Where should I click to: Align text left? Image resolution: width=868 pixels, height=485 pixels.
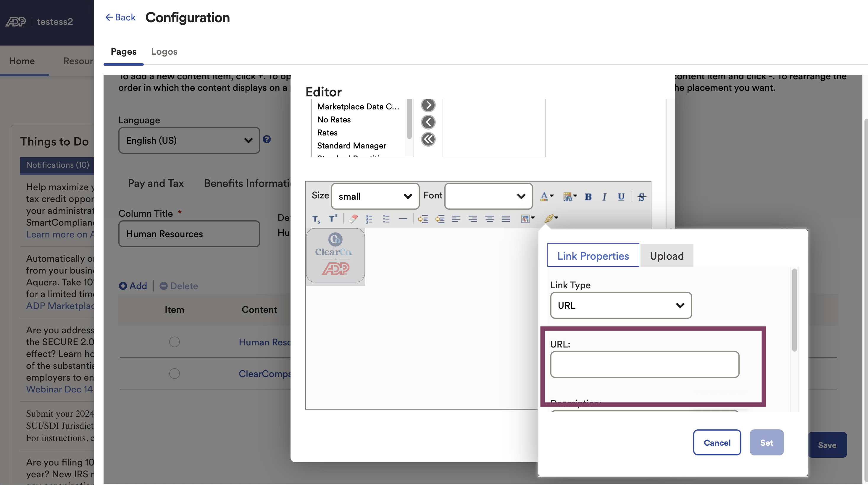(456, 219)
